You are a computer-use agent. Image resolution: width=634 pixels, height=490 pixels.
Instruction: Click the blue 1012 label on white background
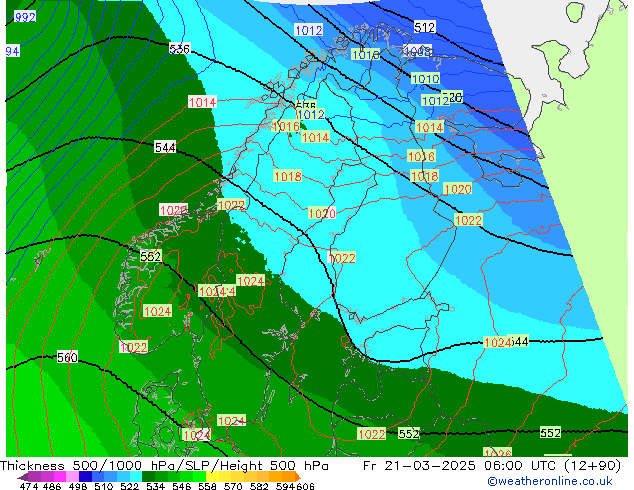tap(309, 30)
